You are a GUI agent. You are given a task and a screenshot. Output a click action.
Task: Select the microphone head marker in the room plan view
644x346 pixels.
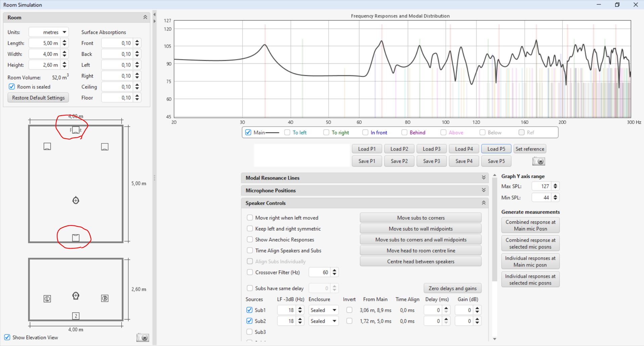[x=76, y=201]
